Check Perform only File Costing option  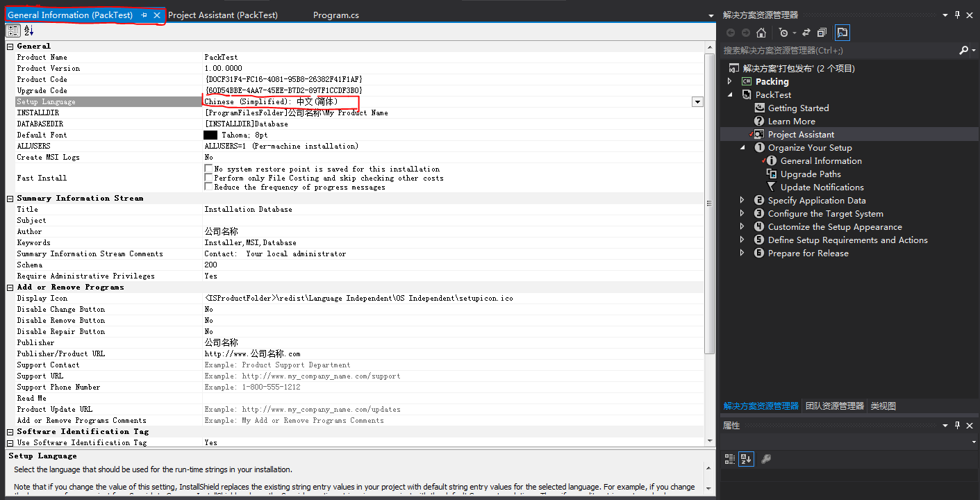[x=208, y=177]
